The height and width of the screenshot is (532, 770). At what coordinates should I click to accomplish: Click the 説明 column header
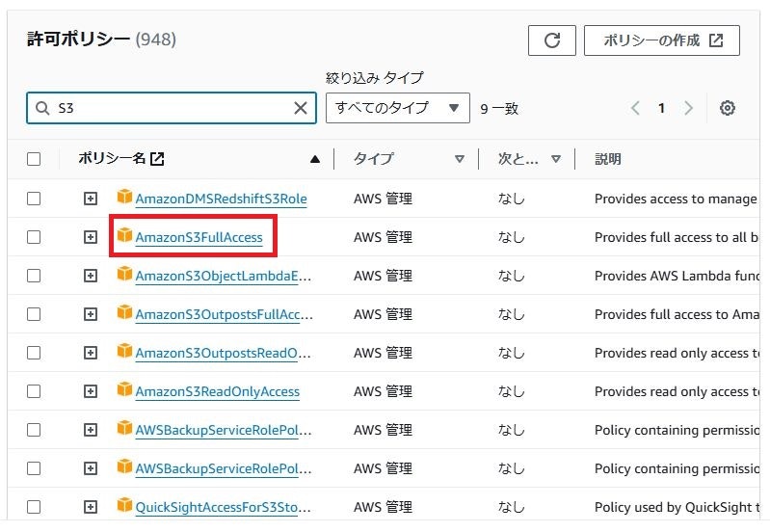(x=608, y=159)
